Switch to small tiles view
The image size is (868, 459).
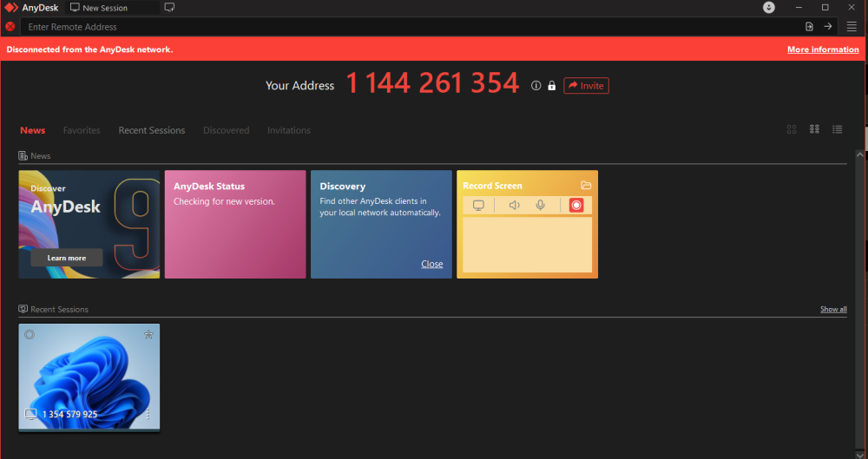(x=814, y=129)
